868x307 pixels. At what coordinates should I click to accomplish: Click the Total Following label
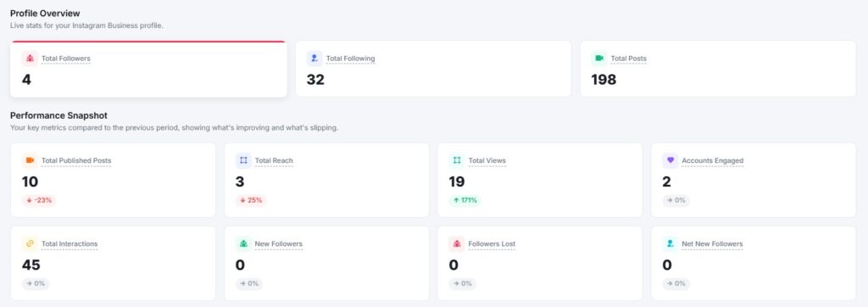[350, 59]
